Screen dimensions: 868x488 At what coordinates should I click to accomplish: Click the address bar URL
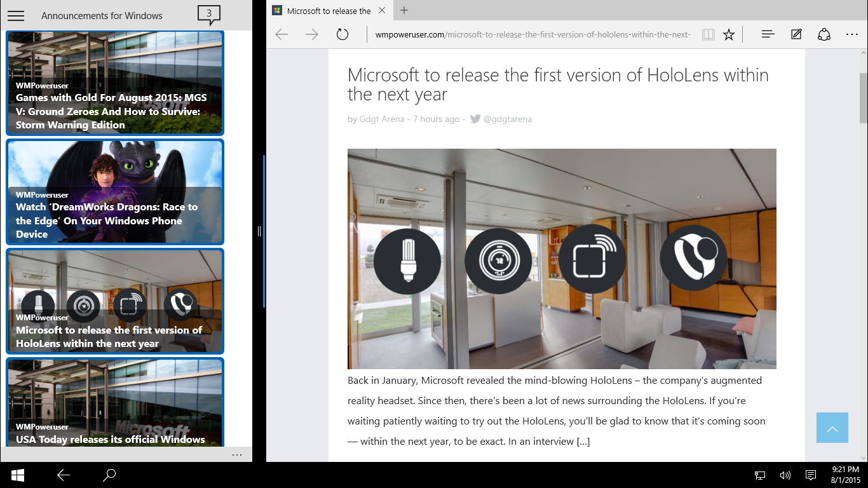point(532,34)
